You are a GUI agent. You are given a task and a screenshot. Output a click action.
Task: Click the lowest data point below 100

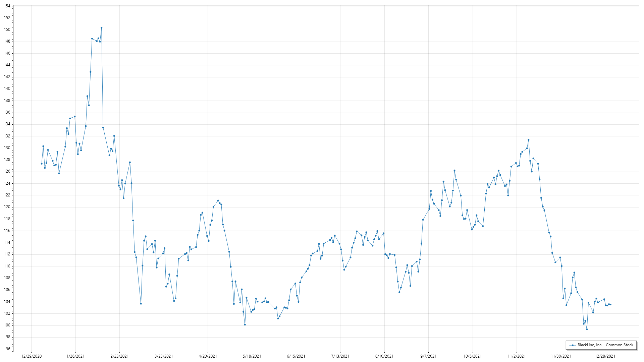(x=587, y=329)
